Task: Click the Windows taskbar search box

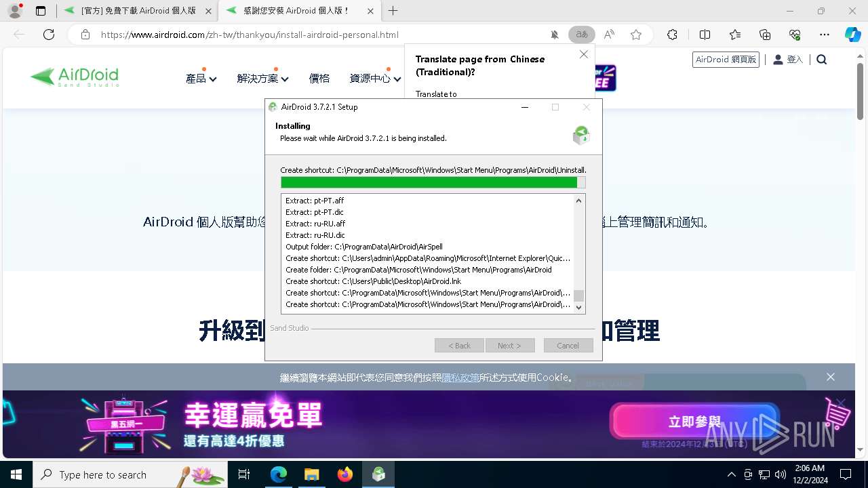Action: click(130, 474)
